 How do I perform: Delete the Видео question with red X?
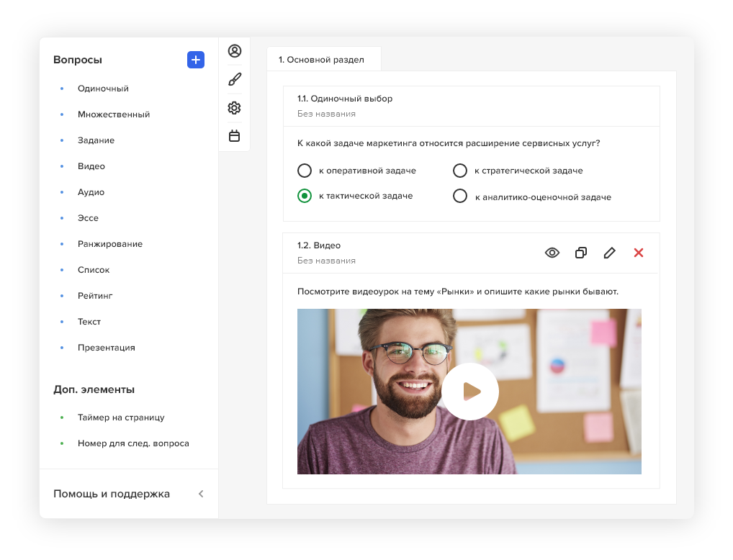[x=639, y=253]
